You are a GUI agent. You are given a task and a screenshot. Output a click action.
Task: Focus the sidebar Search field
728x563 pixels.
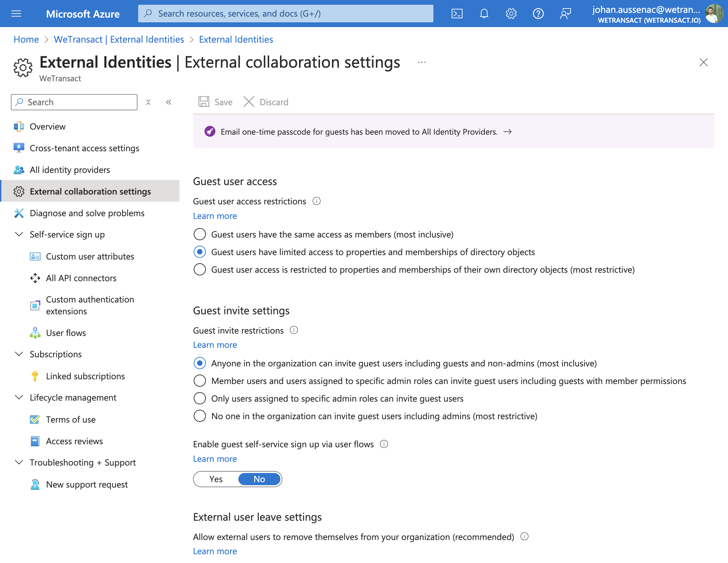[x=74, y=102]
